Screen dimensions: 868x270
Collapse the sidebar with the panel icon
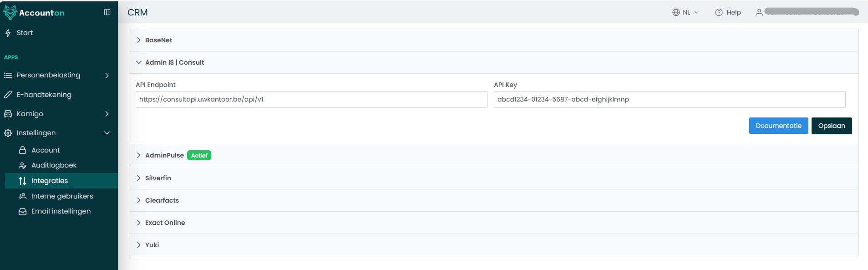pyautogui.click(x=107, y=12)
